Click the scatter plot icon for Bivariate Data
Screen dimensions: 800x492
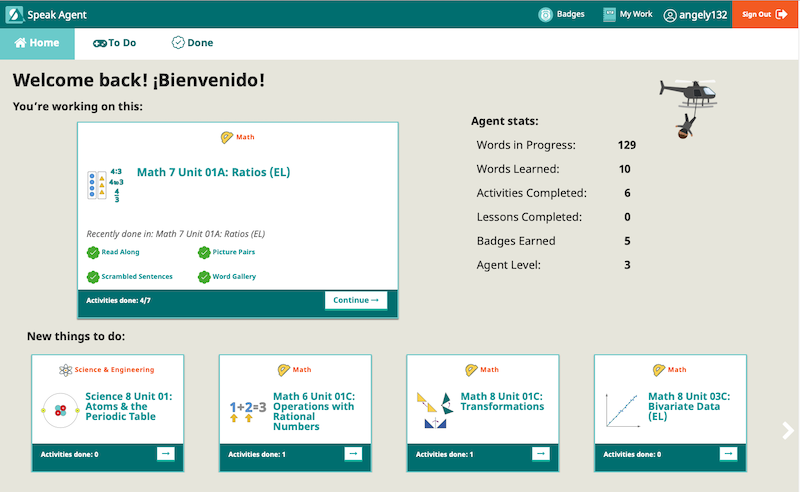(620, 409)
